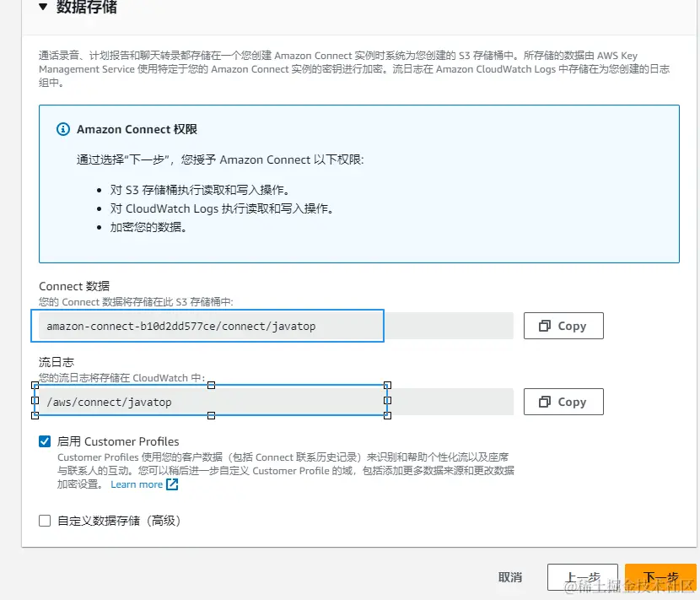
Task: Click 对 S3 存储桶执行读取和写入操作 bullet
Action: pyautogui.click(x=200, y=190)
